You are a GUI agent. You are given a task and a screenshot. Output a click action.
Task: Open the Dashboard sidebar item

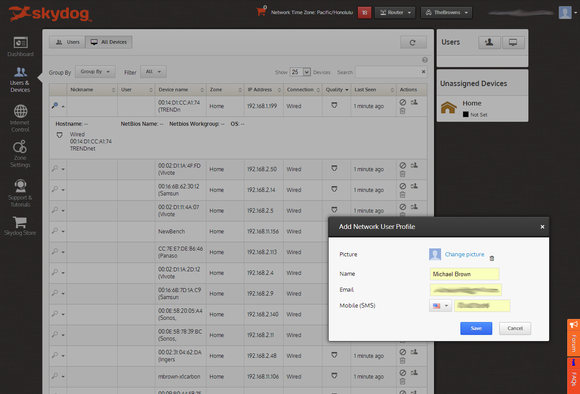20,47
